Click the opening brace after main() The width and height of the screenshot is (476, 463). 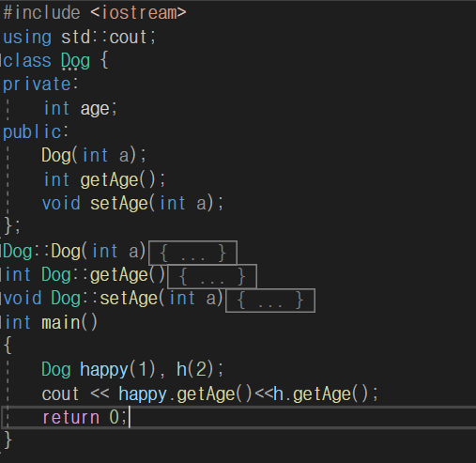pyautogui.click(x=8, y=346)
